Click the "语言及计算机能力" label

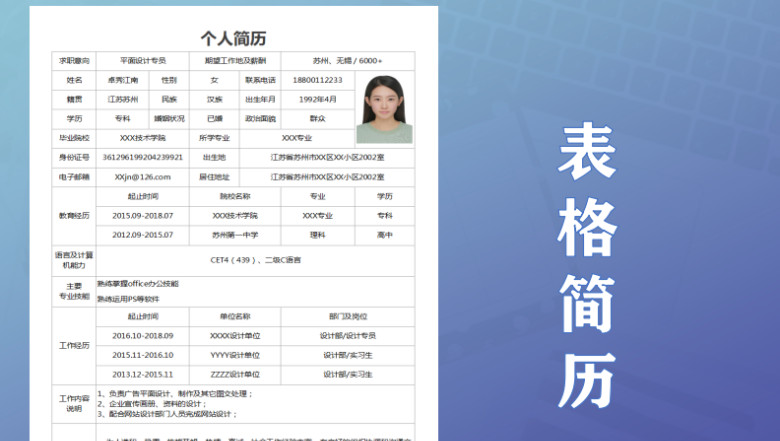(74, 260)
